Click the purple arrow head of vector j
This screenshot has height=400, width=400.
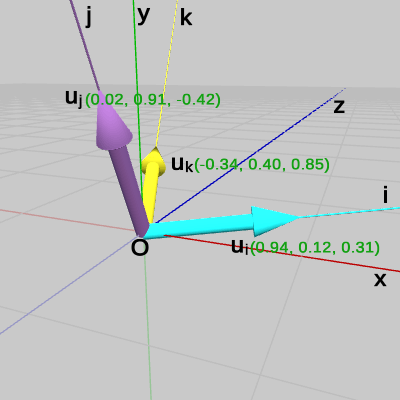112,122
